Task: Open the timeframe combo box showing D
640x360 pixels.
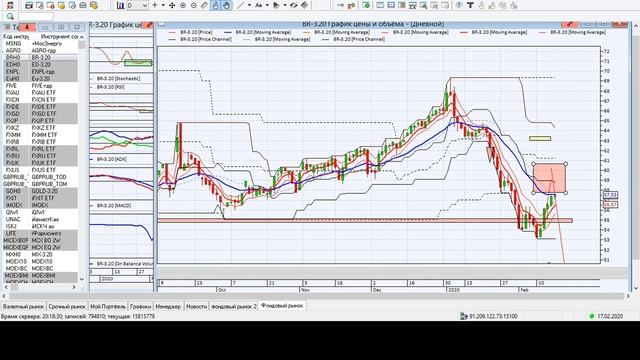Action: pyautogui.click(x=137, y=5)
